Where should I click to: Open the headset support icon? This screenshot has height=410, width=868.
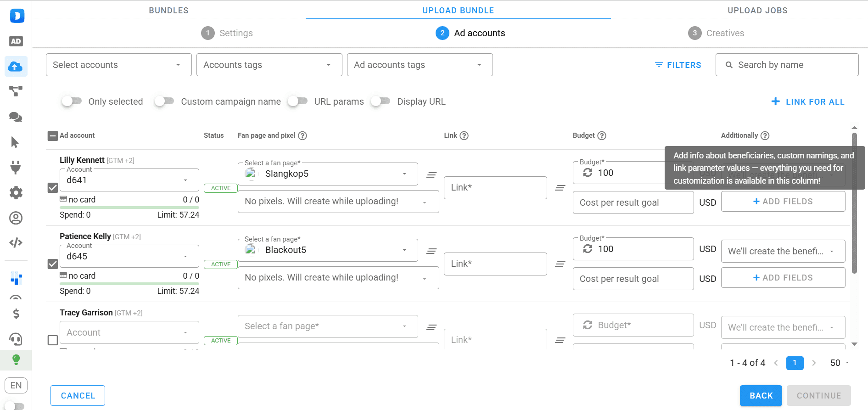16,339
